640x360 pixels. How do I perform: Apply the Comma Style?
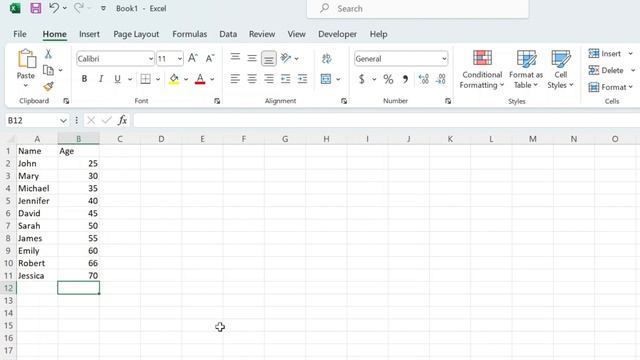[405, 79]
